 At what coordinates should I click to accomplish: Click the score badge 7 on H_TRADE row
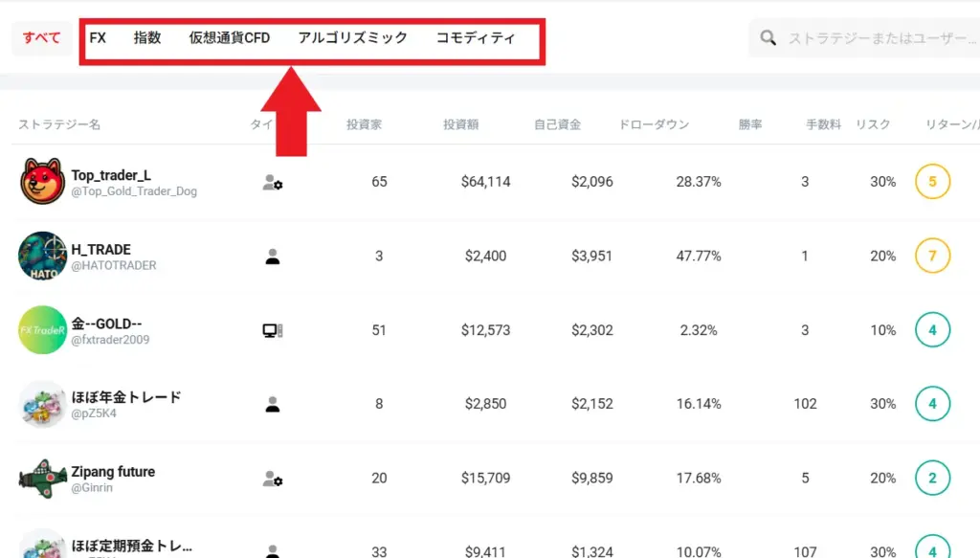(932, 256)
